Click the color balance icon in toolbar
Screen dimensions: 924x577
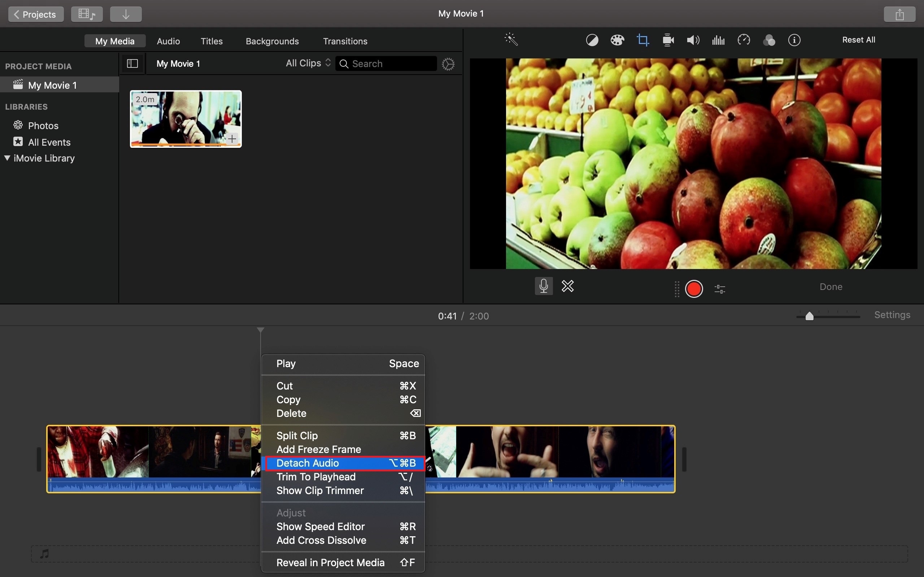tap(591, 40)
